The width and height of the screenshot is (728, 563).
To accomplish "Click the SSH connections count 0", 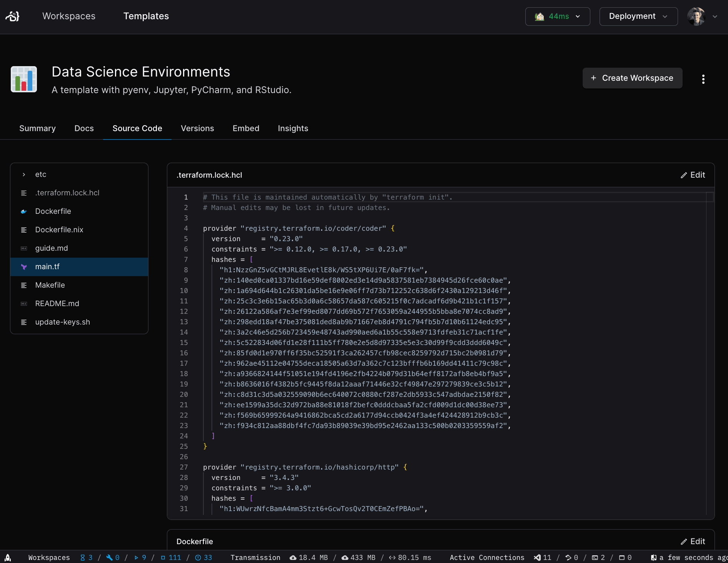I will coord(572,558).
